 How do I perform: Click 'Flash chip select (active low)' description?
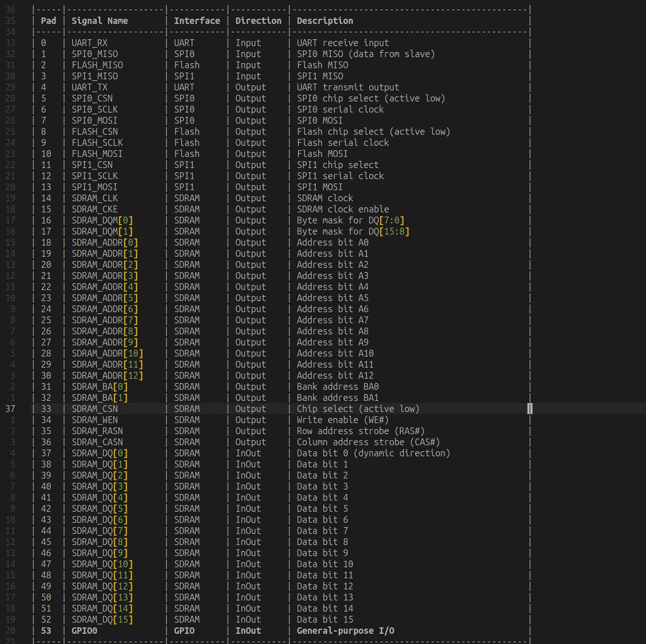pyautogui.click(x=374, y=132)
